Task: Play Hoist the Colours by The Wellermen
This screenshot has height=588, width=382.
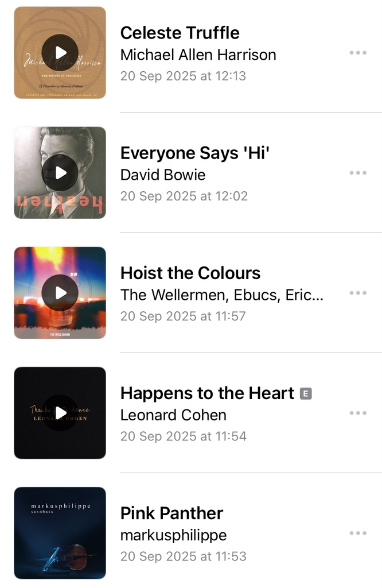Action: 60,293
